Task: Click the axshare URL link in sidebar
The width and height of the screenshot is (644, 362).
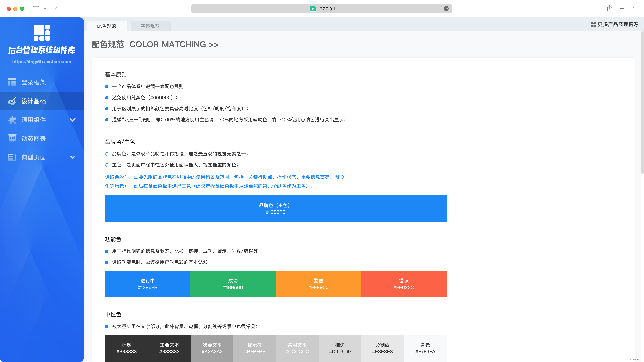Action: (x=42, y=61)
